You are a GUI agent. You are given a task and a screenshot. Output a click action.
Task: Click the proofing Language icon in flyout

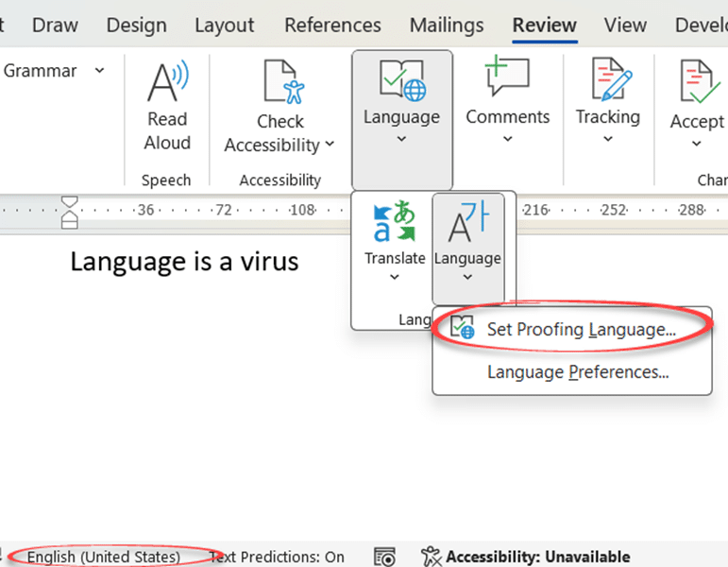click(x=467, y=224)
